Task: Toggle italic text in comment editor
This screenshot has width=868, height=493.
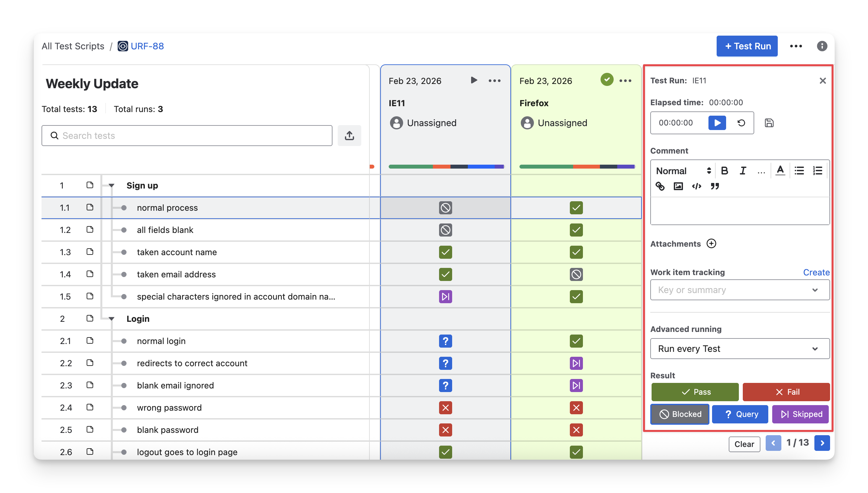Action: pyautogui.click(x=743, y=171)
